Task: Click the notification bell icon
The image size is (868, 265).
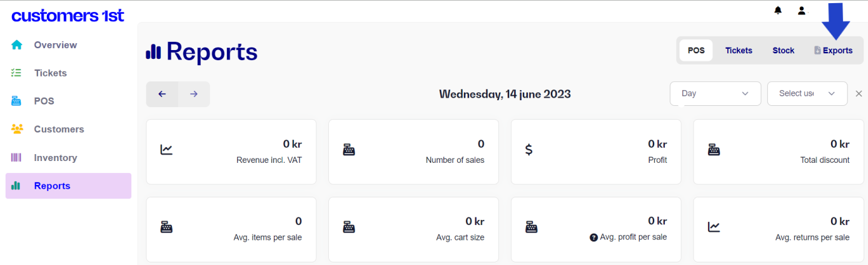Action: (778, 11)
